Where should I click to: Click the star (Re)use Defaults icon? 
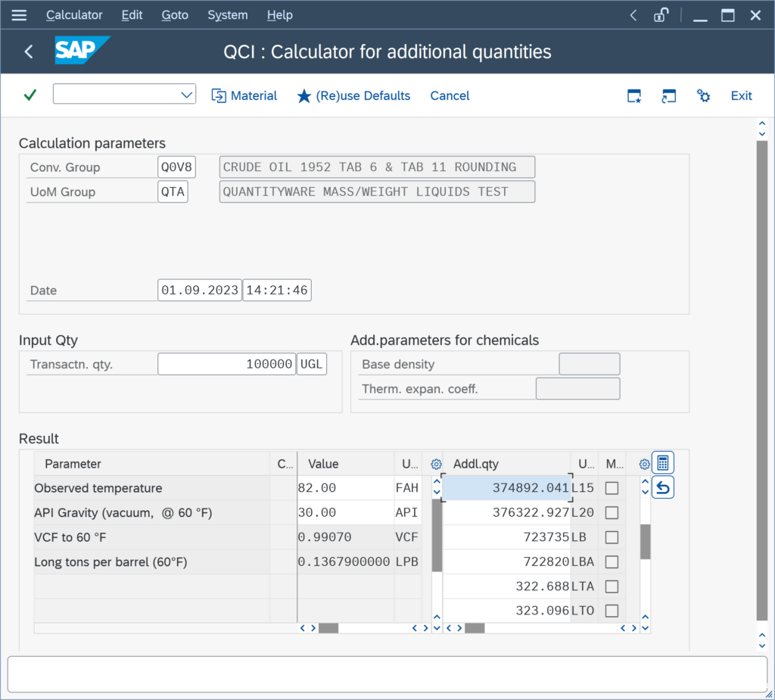304,96
